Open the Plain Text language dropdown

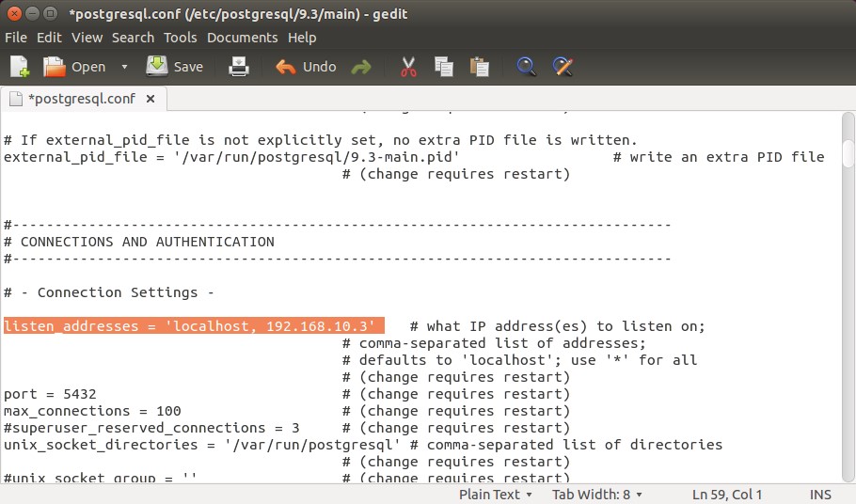point(495,495)
